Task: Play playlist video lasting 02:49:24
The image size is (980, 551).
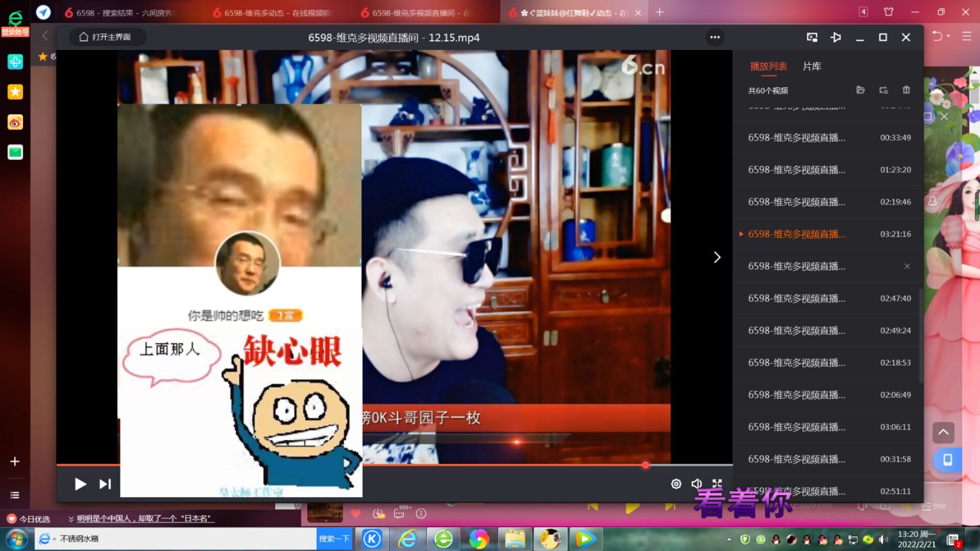Action: click(828, 331)
